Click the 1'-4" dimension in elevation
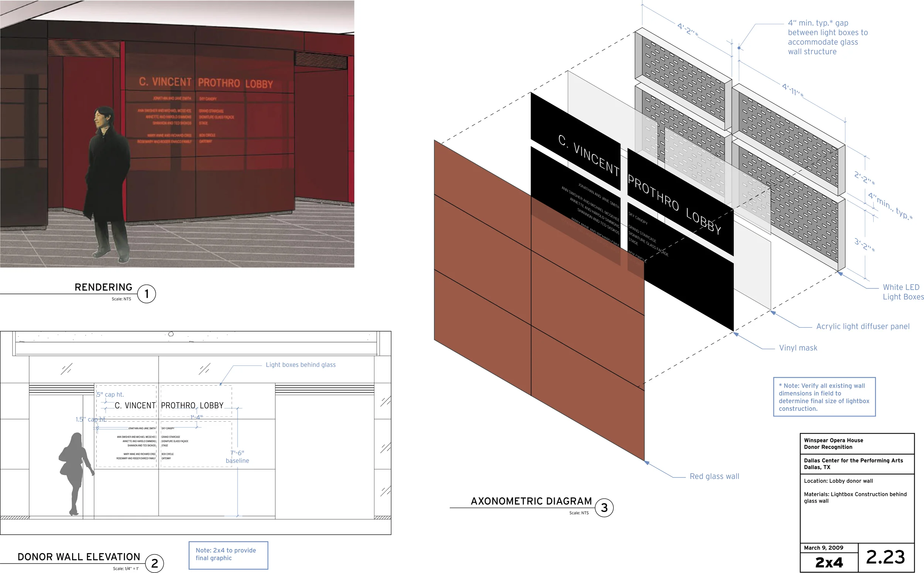 coord(197,417)
